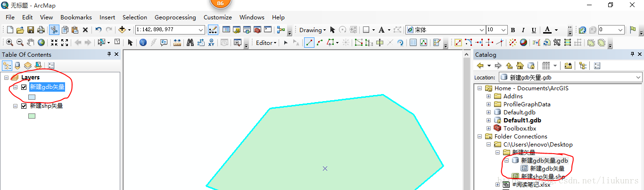Toggle Underline text formatting
Viewport: 644px width, 190px height.
tap(534, 30)
